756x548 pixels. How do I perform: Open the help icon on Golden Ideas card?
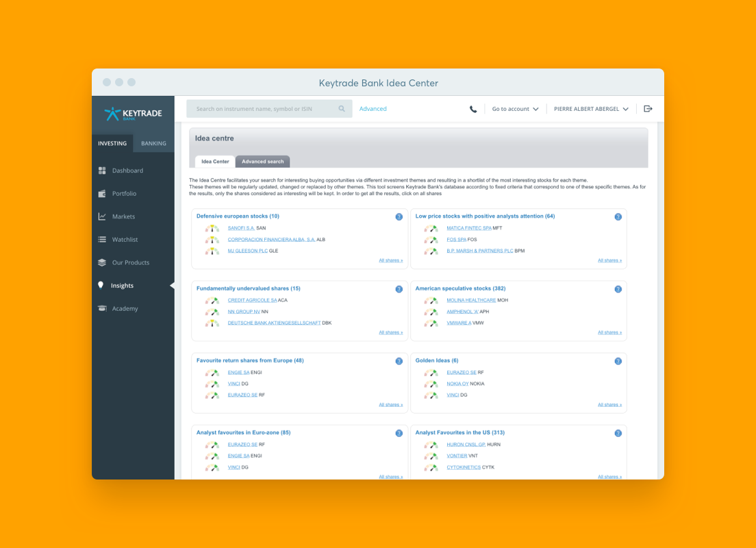tap(618, 361)
